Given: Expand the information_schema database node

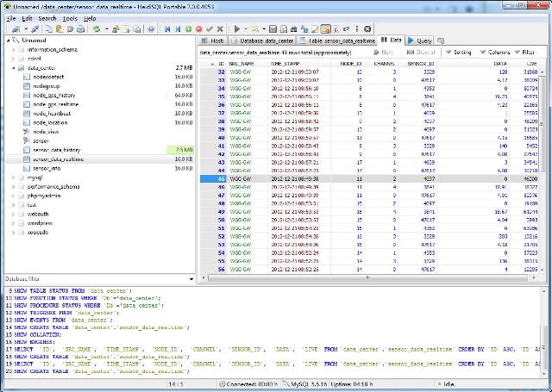Looking at the screenshot, I should tap(14, 50).
